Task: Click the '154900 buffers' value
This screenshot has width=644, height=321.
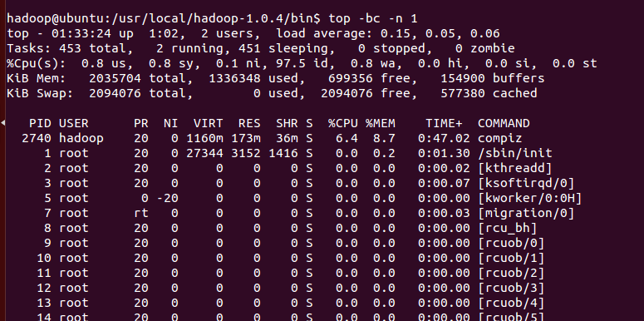Action: (x=493, y=78)
